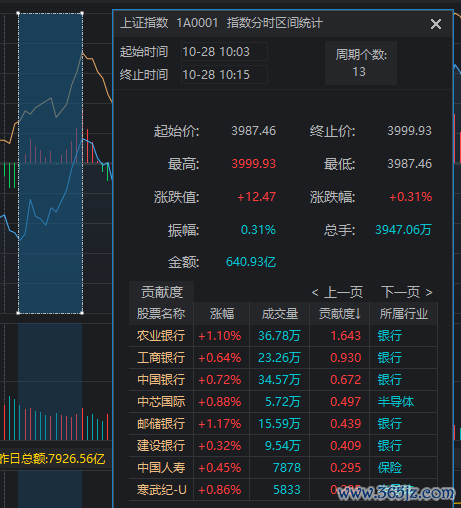Click 半导体 industry of 中芯国际

pos(396,402)
